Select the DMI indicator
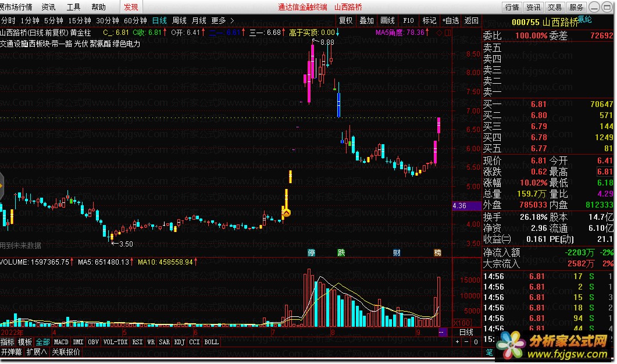Screen dimensions: 617x364 pos(79,342)
